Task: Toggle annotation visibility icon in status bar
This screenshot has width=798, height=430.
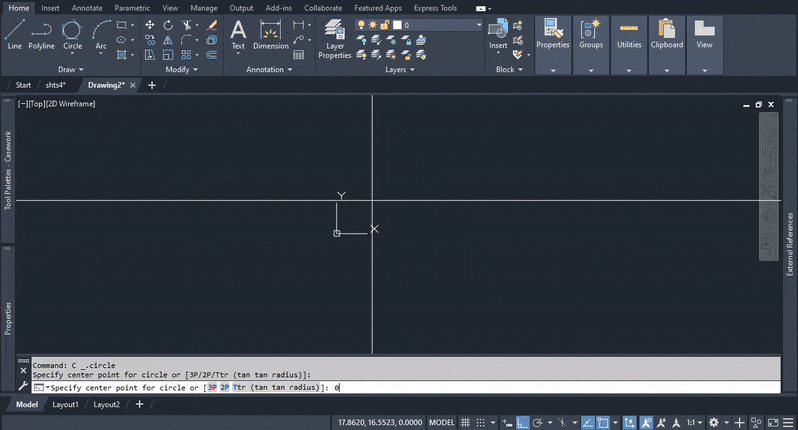Action: pyautogui.click(x=646, y=422)
